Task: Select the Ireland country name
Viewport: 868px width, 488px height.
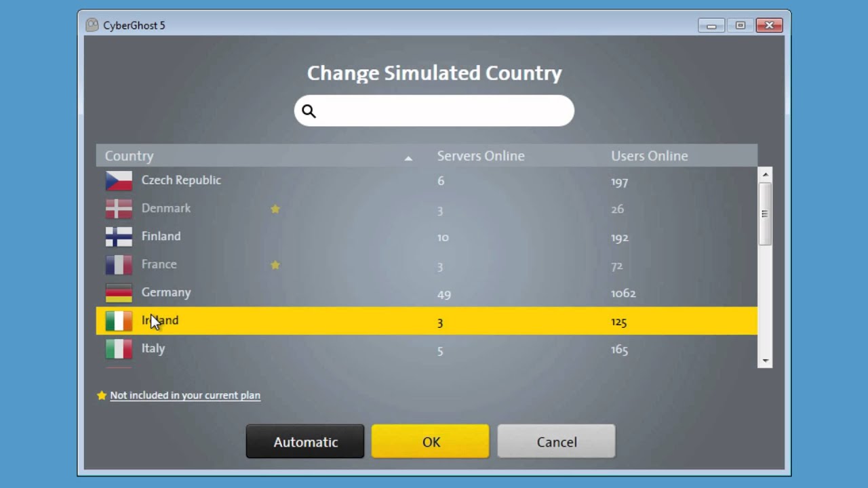Action: click(160, 321)
